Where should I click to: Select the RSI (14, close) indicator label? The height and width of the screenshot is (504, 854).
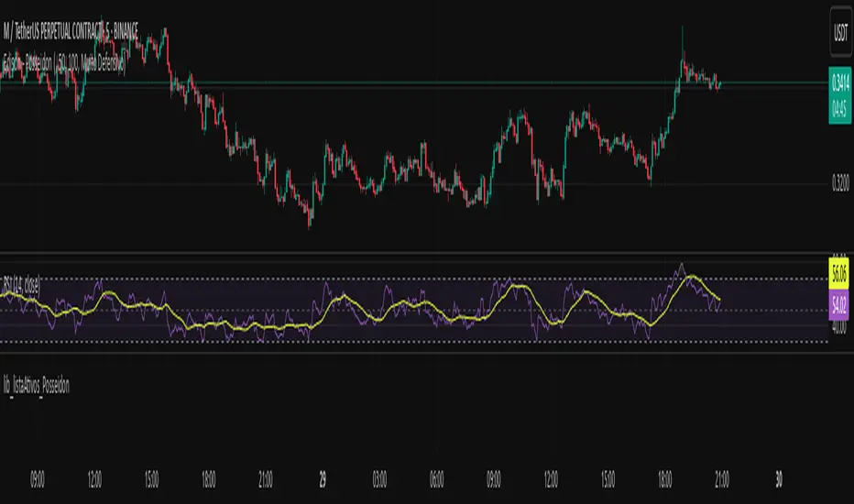pyautogui.click(x=21, y=285)
